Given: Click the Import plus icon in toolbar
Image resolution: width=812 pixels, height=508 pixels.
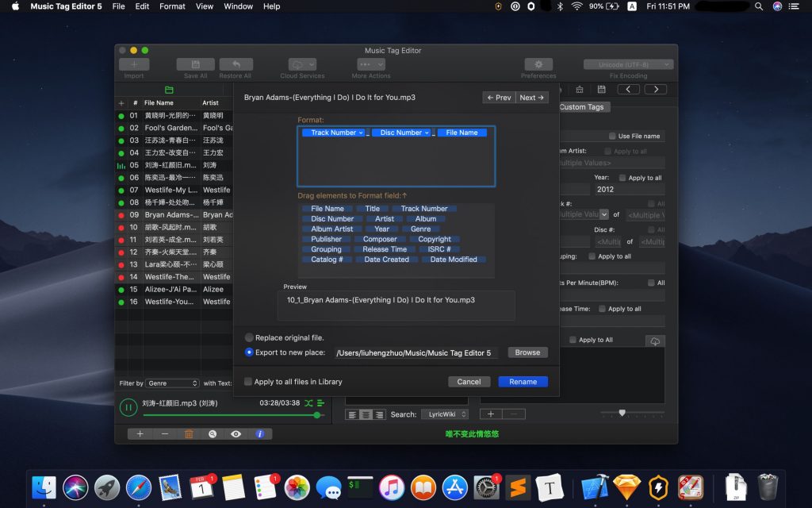Looking at the screenshot, I should pos(133,64).
